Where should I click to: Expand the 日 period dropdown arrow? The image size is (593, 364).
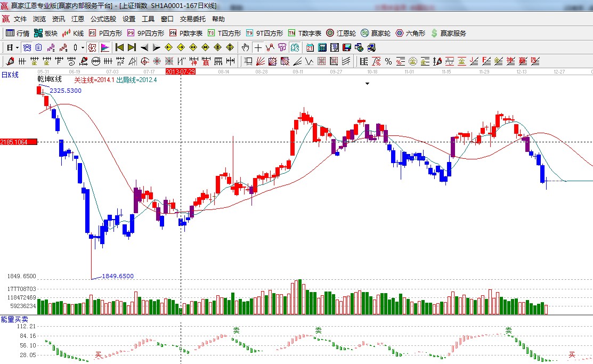(17, 47)
